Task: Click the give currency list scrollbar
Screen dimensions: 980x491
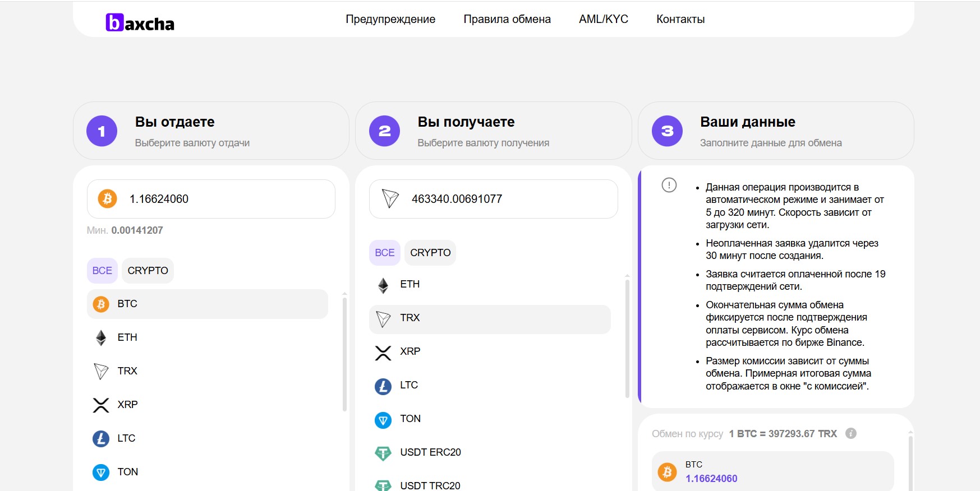Action: (x=344, y=353)
